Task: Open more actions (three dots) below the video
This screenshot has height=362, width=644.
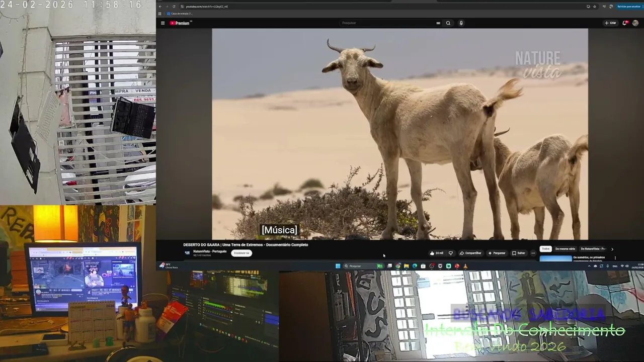Action: 533,253
